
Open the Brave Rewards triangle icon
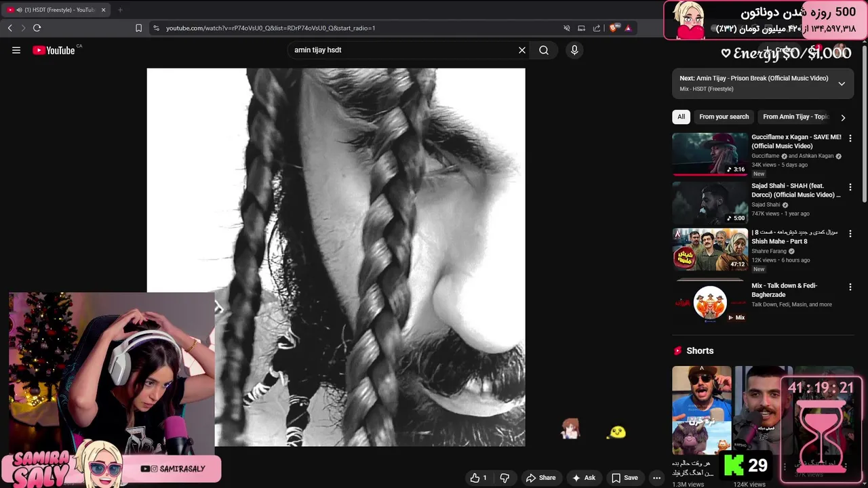click(628, 28)
